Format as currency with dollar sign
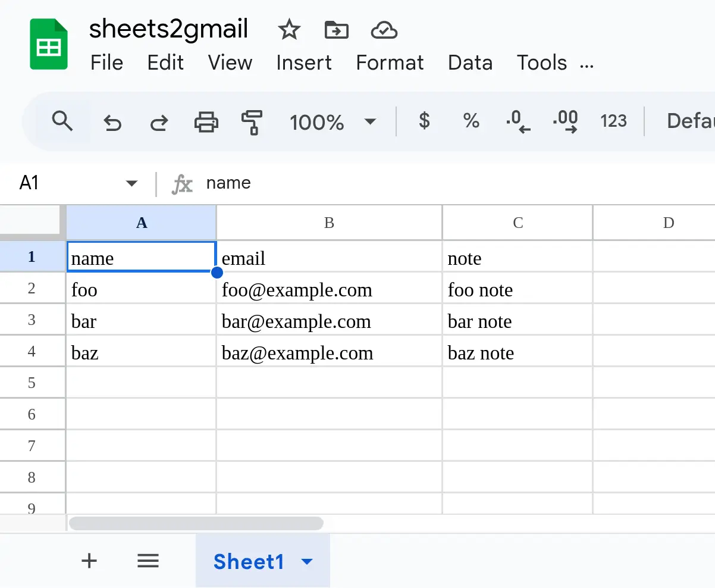The image size is (715, 588). (x=424, y=121)
